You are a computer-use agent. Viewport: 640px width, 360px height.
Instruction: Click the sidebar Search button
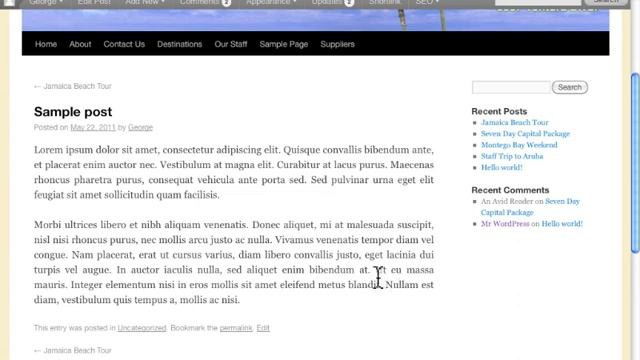(570, 87)
